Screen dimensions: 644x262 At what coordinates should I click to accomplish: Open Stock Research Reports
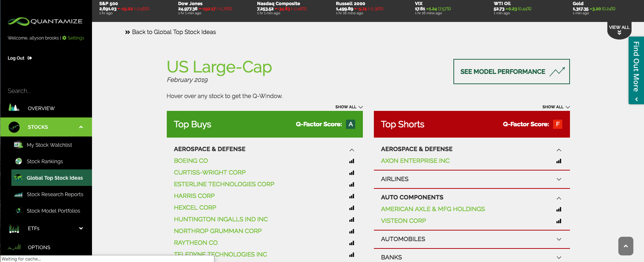coord(55,194)
